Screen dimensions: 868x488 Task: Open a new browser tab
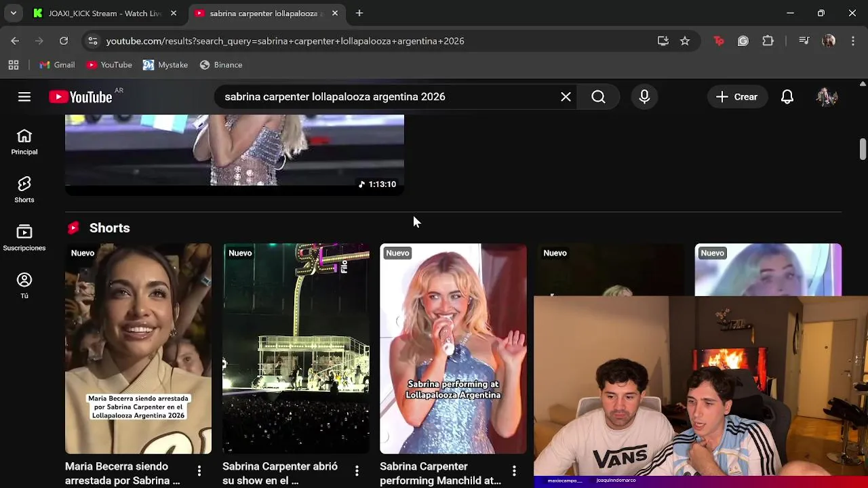tap(359, 14)
